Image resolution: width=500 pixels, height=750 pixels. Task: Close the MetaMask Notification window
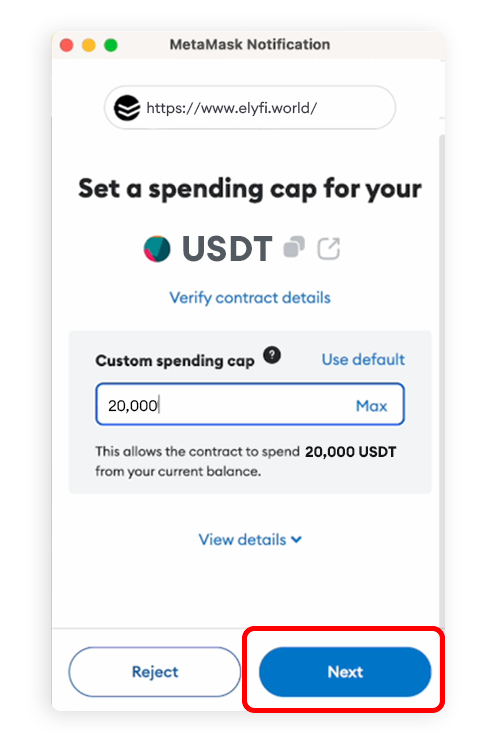coord(67,45)
